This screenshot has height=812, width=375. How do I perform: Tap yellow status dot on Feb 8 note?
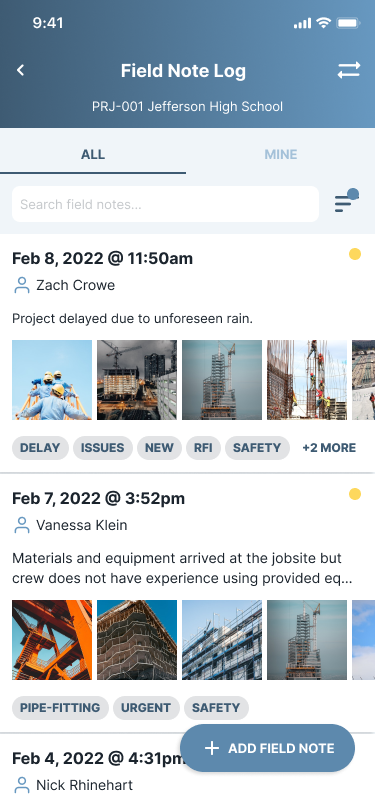pos(355,254)
